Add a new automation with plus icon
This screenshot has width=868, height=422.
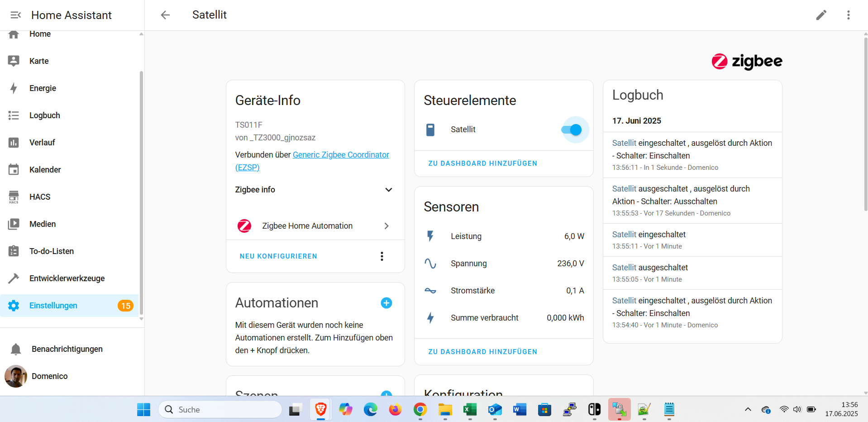(386, 303)
